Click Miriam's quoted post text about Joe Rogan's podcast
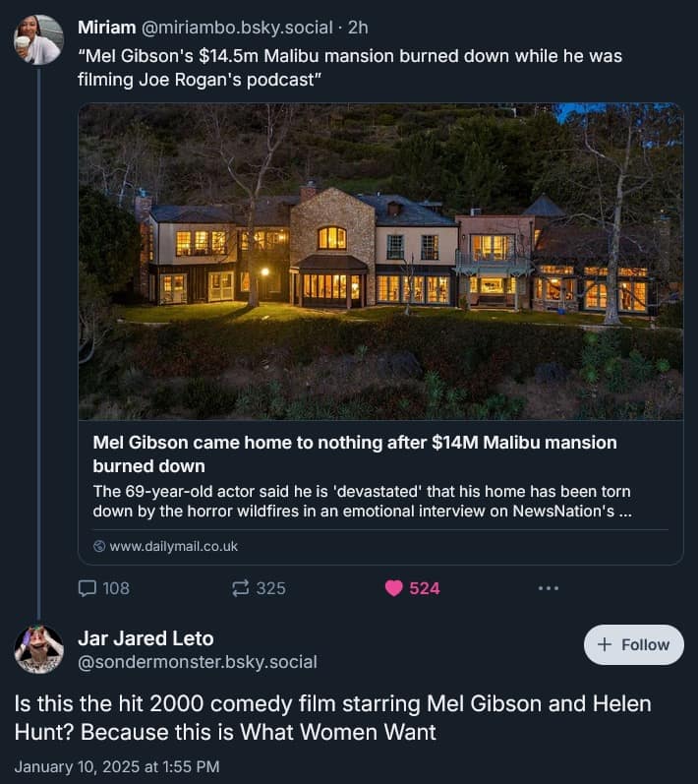The width and height of the screenshot is (698, 784). [349, 67]
